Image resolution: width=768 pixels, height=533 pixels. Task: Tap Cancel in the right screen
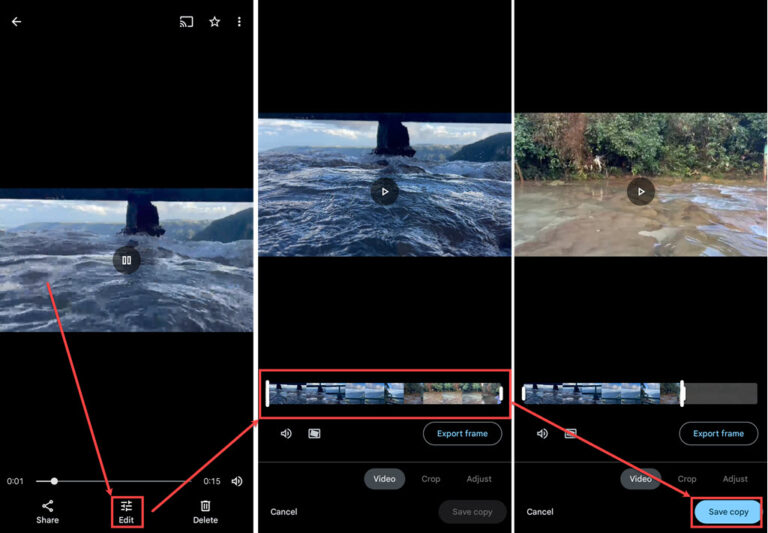[x=540, y=512]
